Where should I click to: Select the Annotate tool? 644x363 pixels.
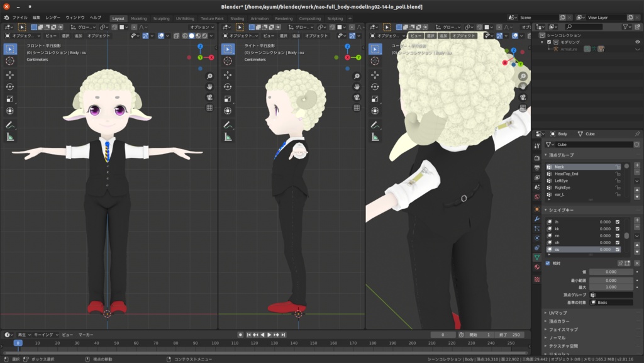9,124
